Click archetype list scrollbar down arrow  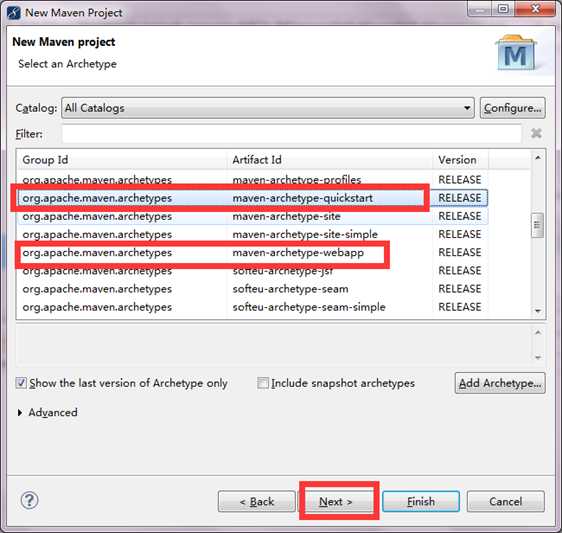(x=538, y=311)
